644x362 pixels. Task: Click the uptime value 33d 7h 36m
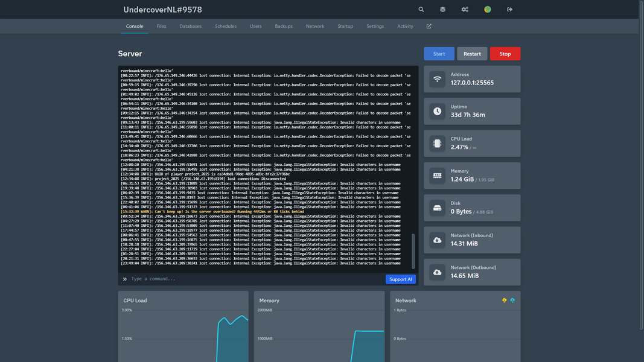click(468, 115)
